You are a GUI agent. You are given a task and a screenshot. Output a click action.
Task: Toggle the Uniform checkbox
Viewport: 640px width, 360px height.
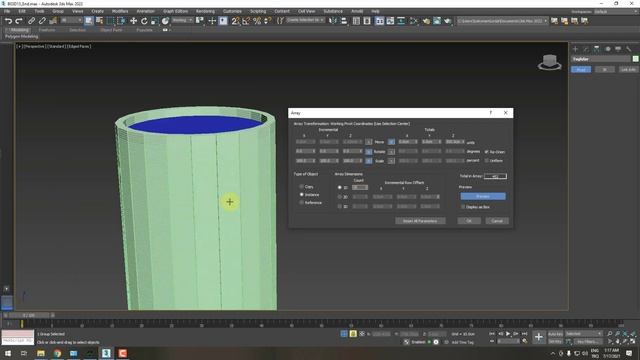[487, 160]
